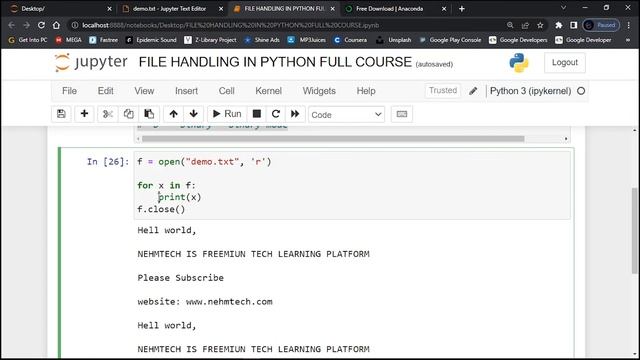Click output line "website: www.nehmtech.com"
The height and width of the screenshot is (360, 640).
205,302
